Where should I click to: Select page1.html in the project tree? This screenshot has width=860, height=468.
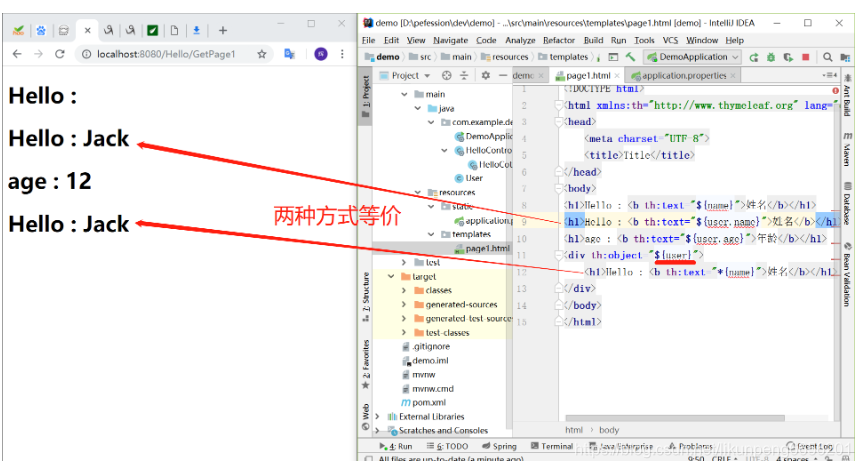click(482, 249)
